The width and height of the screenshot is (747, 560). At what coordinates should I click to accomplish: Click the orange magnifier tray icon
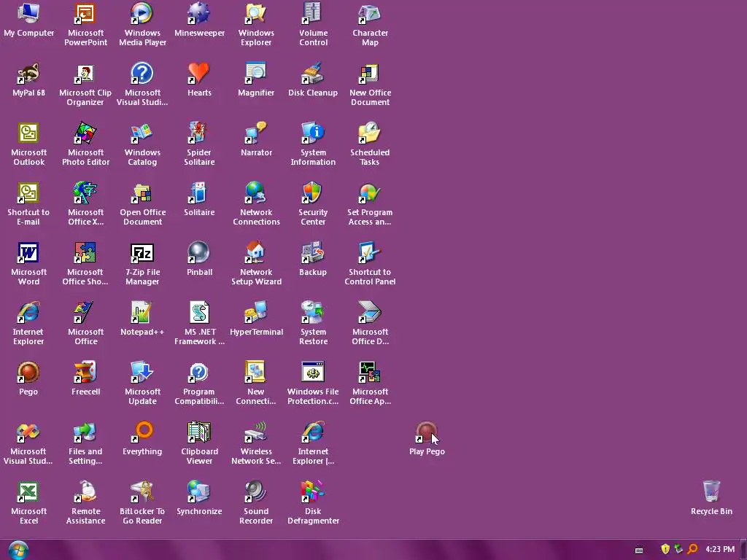(693, 549)
